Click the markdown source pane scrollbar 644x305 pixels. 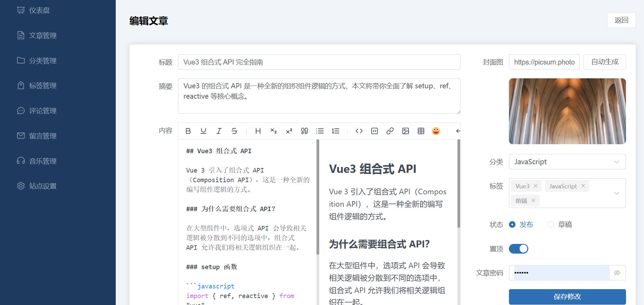[x=318, y=197]
